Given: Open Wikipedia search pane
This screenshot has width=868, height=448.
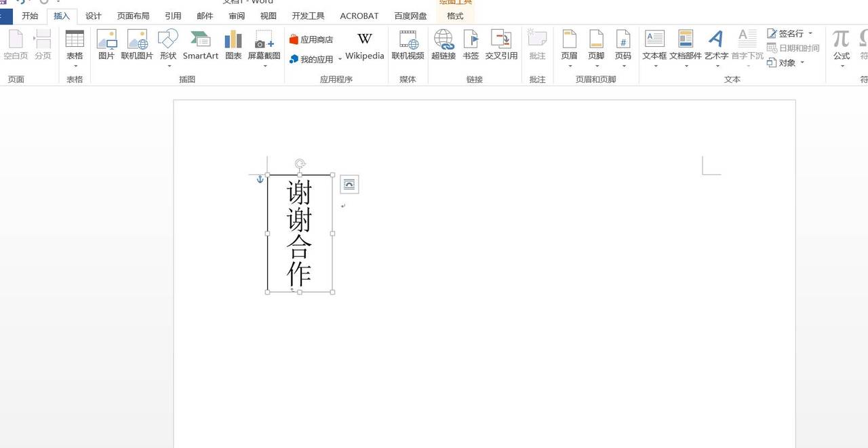Looking at the screenshot, I should tap(364, 46).
